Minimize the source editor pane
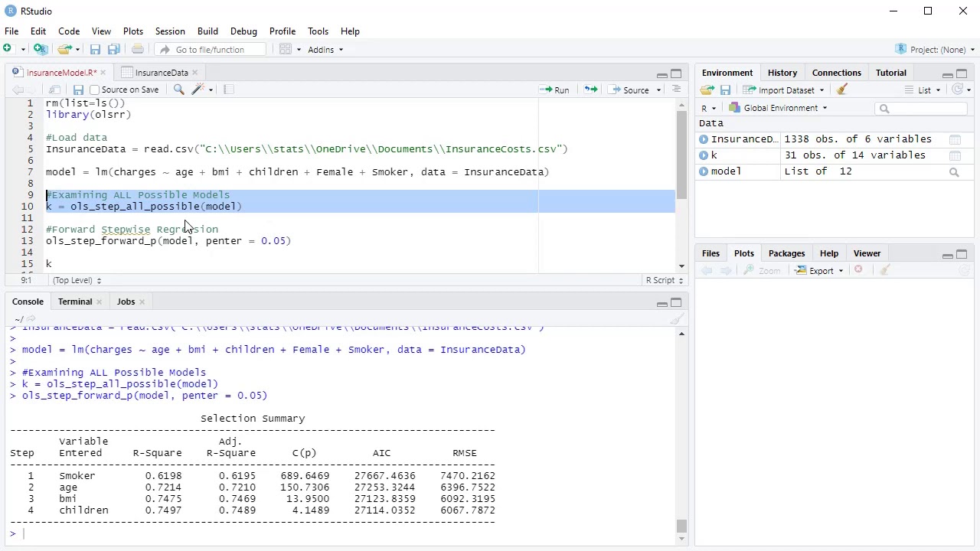The width and height of the screenshot is (980, 551). 661,74
